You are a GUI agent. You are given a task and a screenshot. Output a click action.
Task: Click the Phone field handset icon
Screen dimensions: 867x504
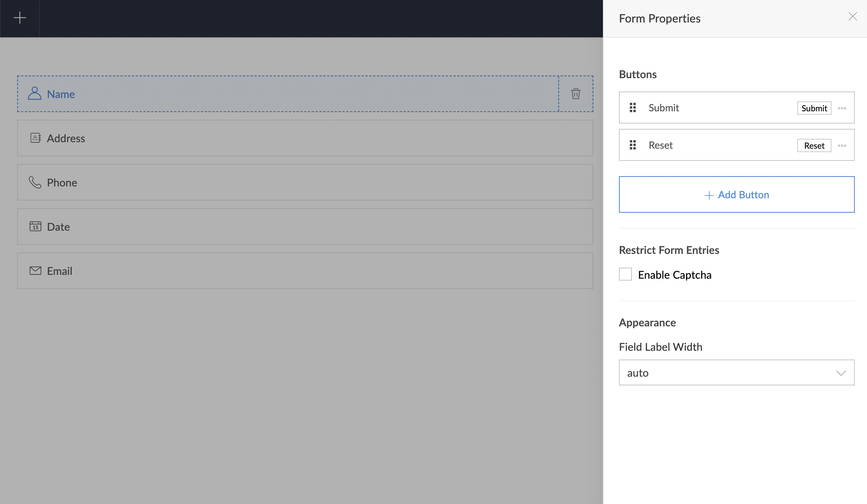[35, 182]
